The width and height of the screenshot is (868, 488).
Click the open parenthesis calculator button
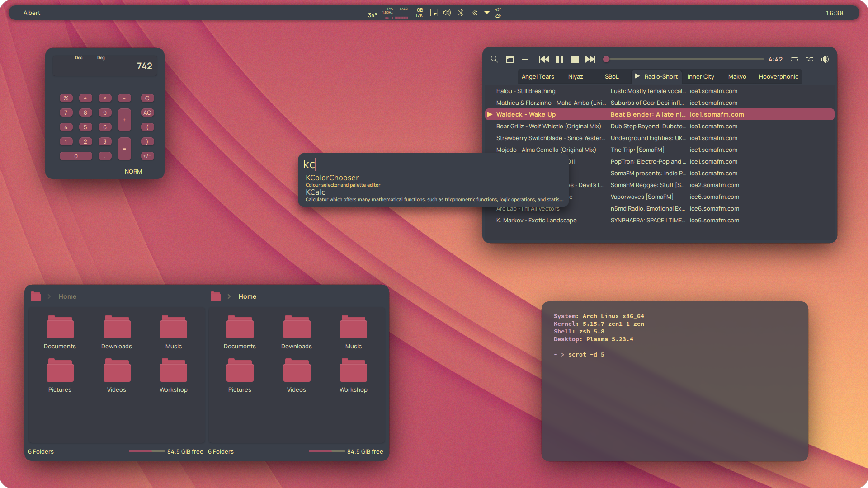(x=147, y=127)
